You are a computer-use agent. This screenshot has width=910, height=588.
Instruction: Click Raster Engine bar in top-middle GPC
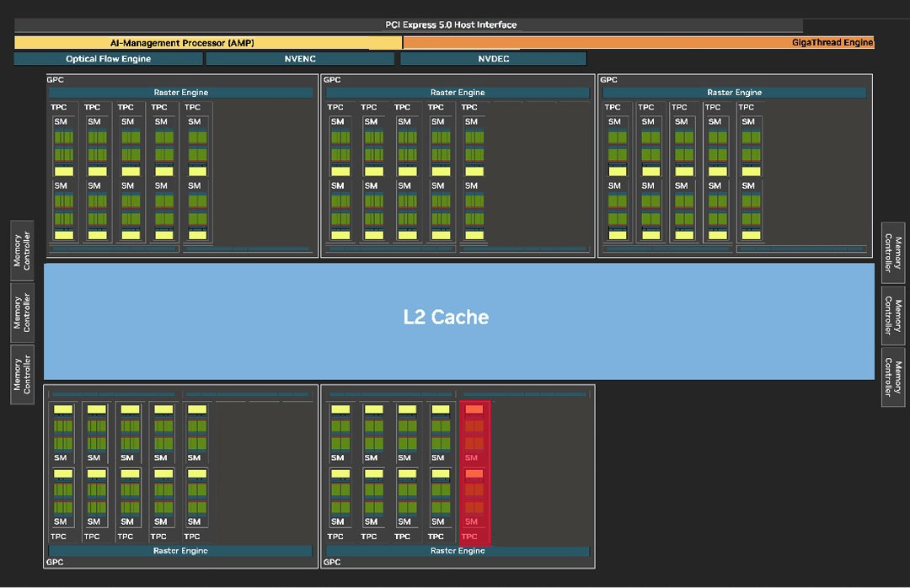[458, 93]
